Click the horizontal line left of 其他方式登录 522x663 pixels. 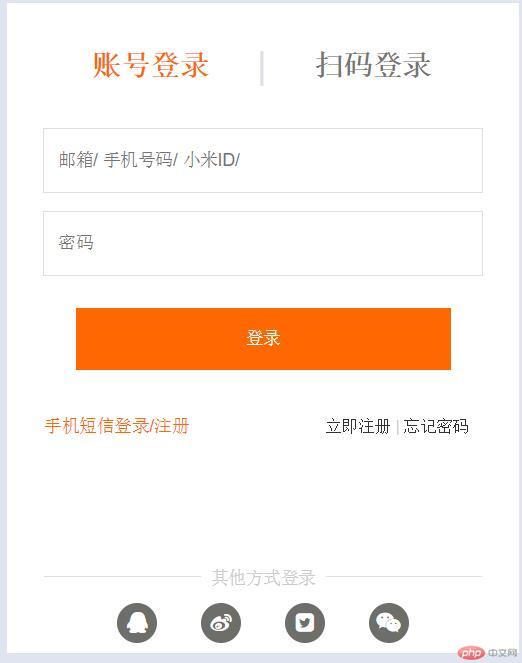pos(122,576)
